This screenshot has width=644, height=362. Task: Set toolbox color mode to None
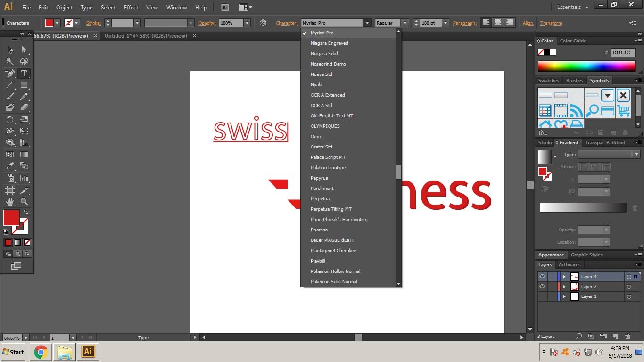click(x=27, y=243)
